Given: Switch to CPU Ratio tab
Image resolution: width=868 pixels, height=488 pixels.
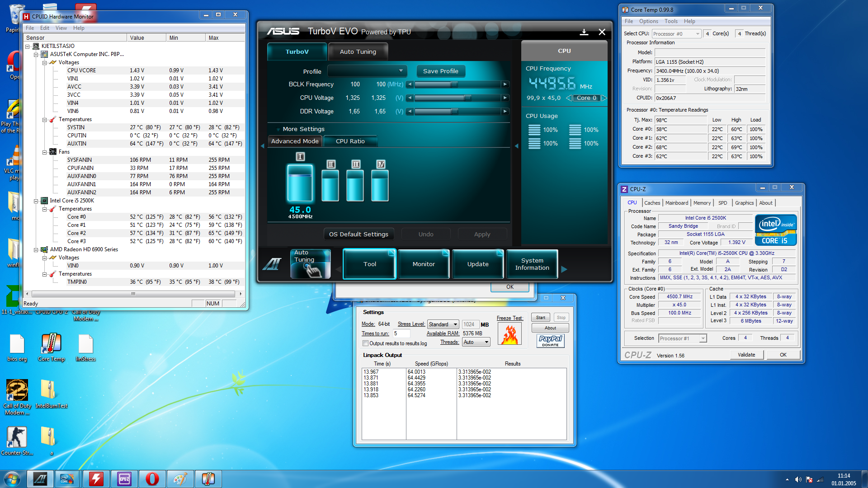Looking at the screenshot, I should pos(350,141).
